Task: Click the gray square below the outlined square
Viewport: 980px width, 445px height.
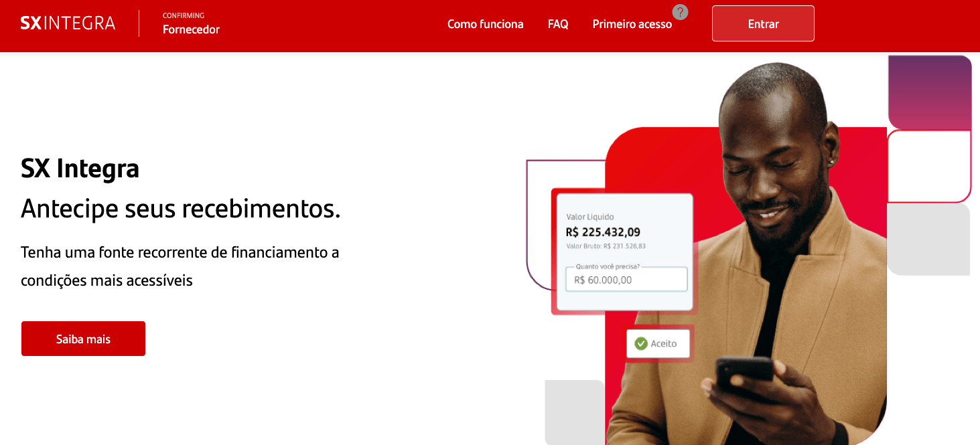Action: (928, 240)
